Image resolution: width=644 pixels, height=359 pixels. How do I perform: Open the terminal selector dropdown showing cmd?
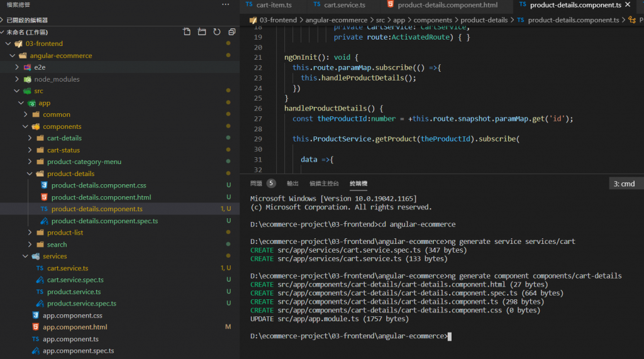point(626,184)
